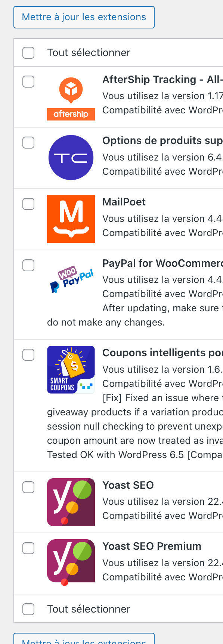Tick the PayPal for WooCommerce checkbox
223x644 pixels.
tap(28, 265)
